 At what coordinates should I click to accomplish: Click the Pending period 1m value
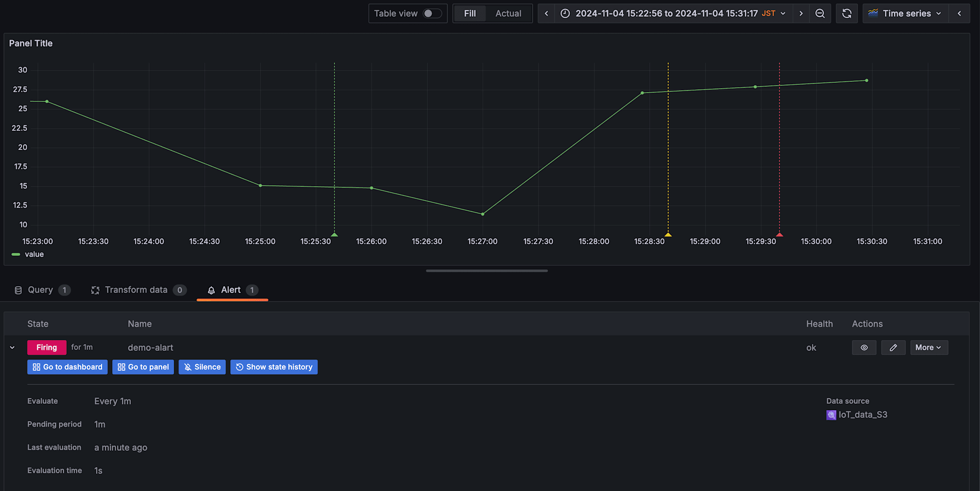pyautogui.click(x=99, y=424)
